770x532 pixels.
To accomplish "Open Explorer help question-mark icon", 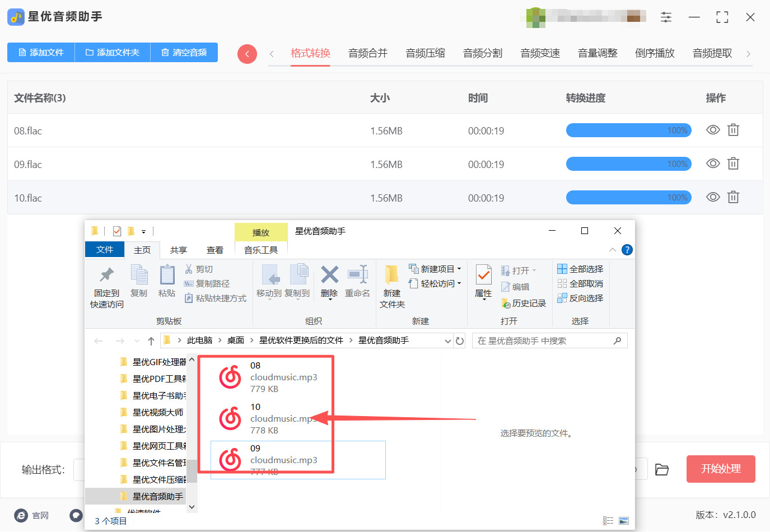I will 627,250.
